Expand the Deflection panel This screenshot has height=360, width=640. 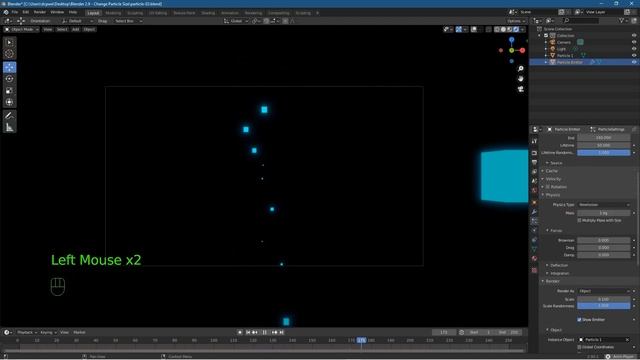click(558, 265)
